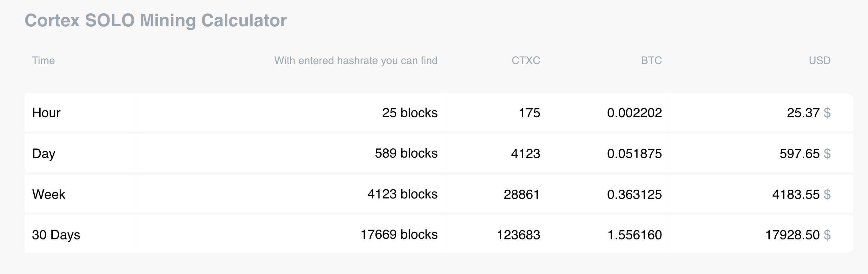This screenshot has width=868, height=274.
Task: Select the 30 Days row label
Action: click(56, 235)
